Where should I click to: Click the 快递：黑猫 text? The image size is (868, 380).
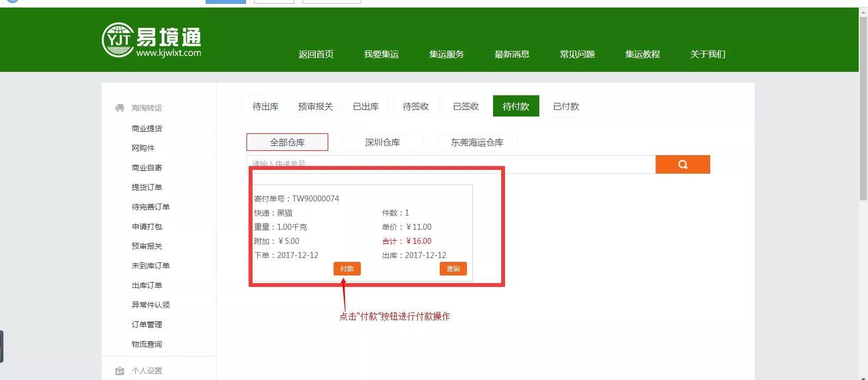[273, 213]
